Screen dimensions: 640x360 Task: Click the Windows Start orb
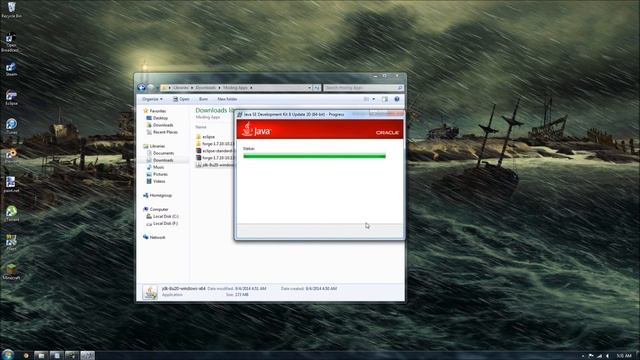(x=8, y=354)
